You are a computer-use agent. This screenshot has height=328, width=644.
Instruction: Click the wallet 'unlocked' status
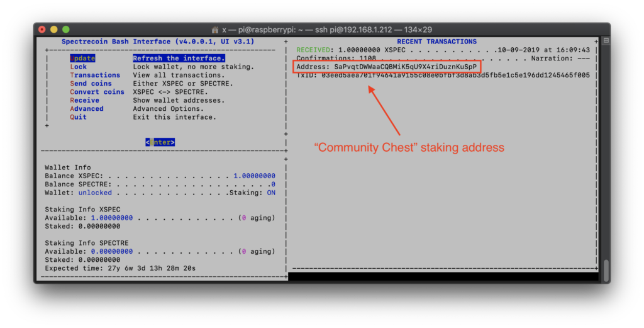click(x=95, y=193)
